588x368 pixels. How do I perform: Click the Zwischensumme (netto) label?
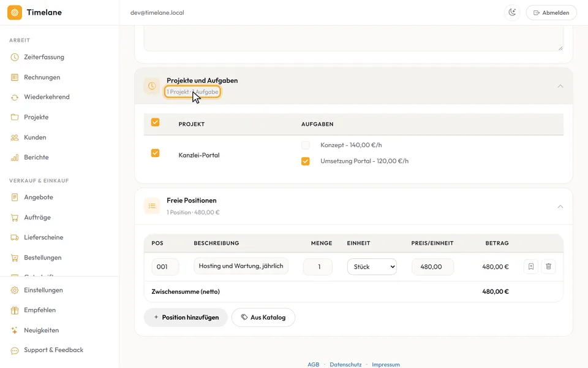[186, 292]
